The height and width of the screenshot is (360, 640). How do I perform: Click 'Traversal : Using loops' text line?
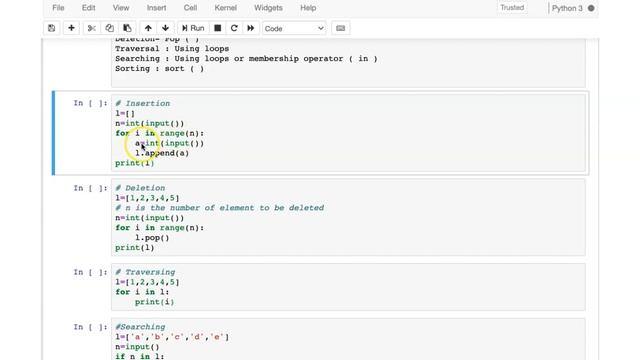[172, 49]
